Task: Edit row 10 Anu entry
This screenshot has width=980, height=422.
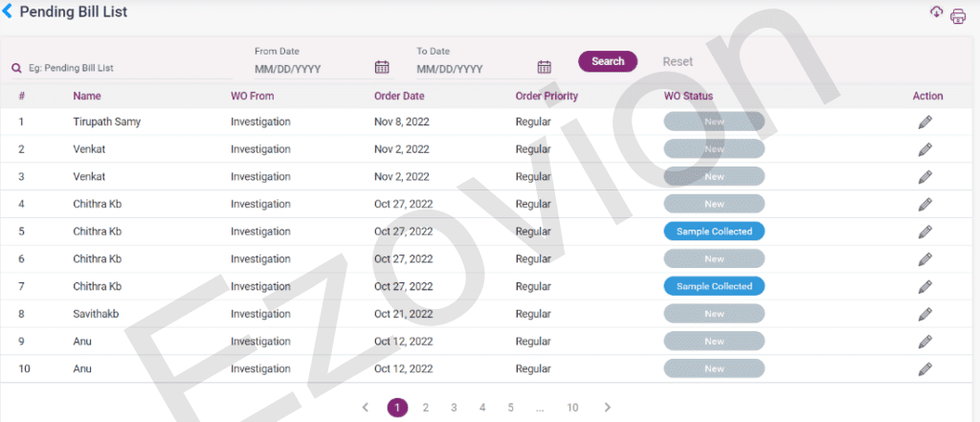Action: click(x=925, y=369)
